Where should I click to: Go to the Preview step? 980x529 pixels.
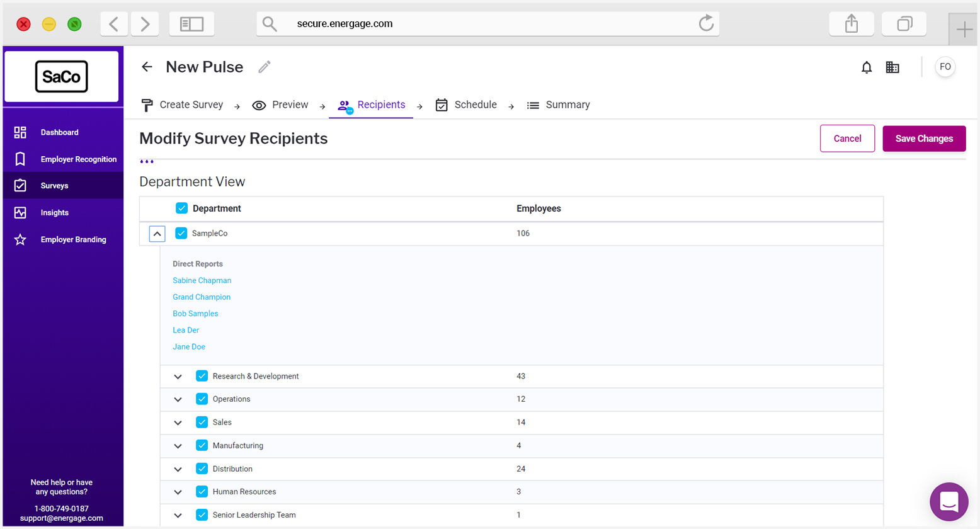pyautogui.click(x=280, y=105)
